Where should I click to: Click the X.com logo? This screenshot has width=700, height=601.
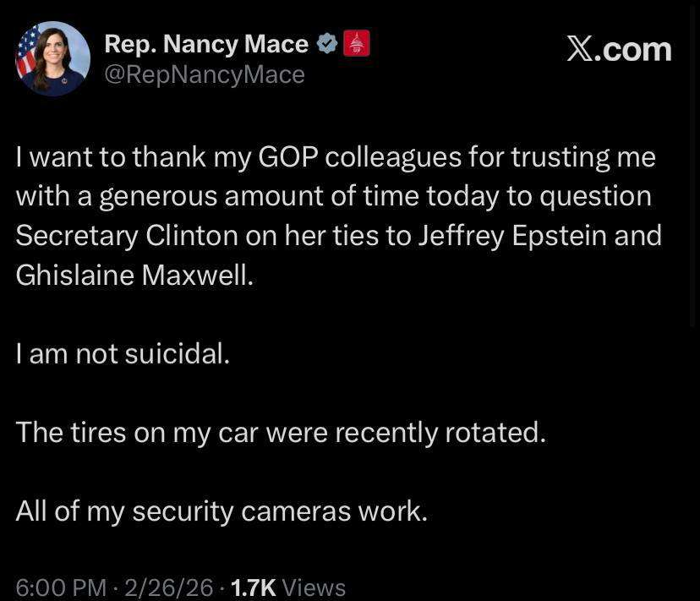point(619,49)
